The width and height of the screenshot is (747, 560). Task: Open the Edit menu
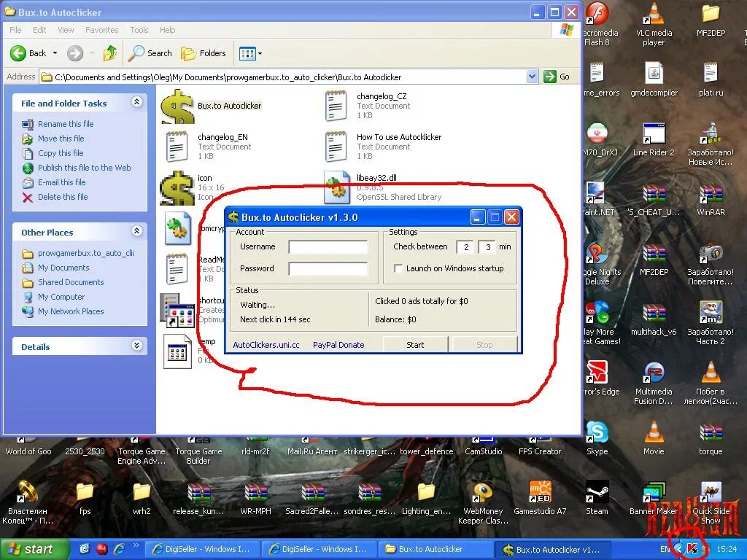39,30
